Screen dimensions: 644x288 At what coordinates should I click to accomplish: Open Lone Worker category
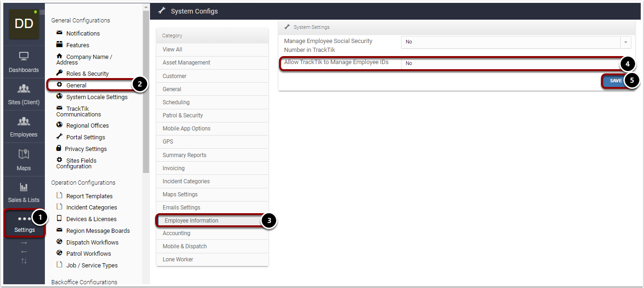[212, 259]
